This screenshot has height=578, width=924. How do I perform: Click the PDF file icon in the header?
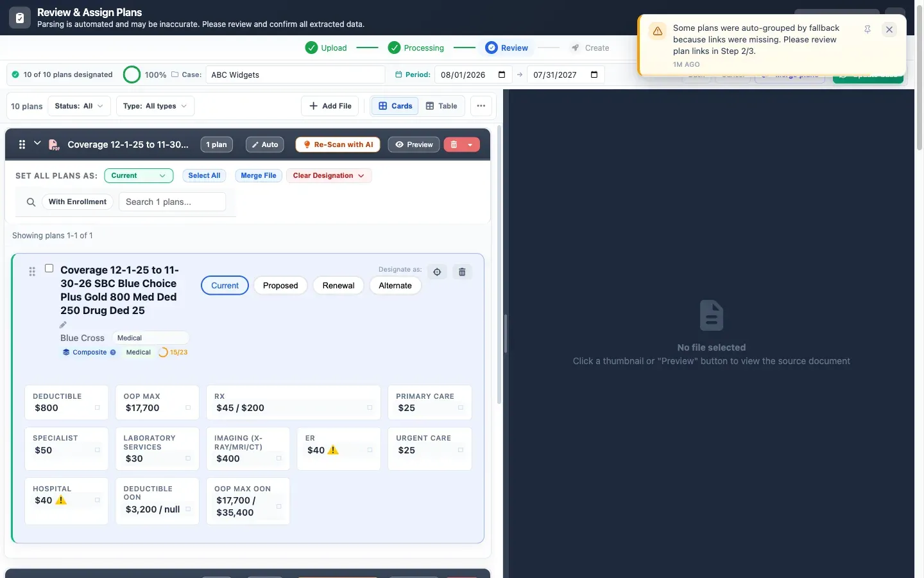tap(54, 144)
